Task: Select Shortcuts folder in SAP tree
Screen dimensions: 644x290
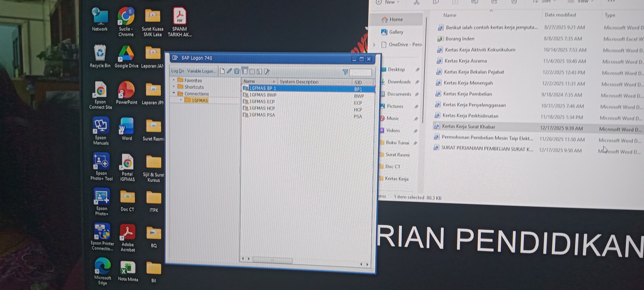Action: point(191,87)
